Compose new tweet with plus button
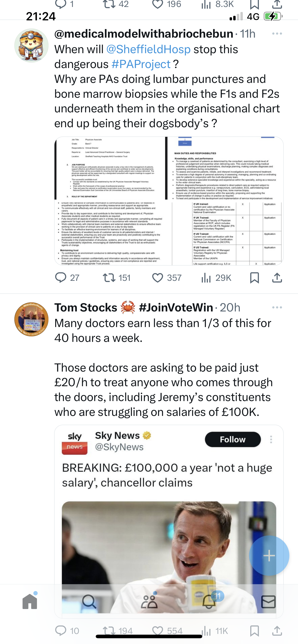This screenshot has height=644, width=298. tap(269, 556)
